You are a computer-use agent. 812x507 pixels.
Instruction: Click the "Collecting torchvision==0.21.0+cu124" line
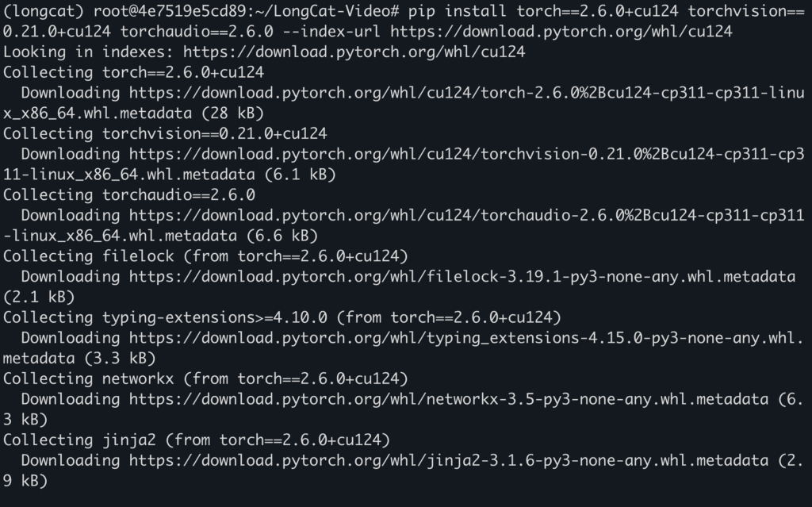pyautogui.click(x=166, y=134)
